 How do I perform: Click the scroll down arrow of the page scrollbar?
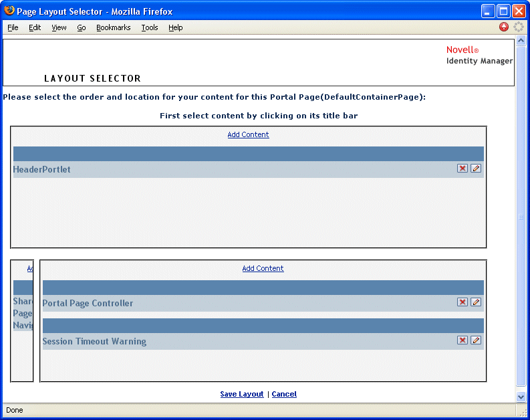[521, 397]
